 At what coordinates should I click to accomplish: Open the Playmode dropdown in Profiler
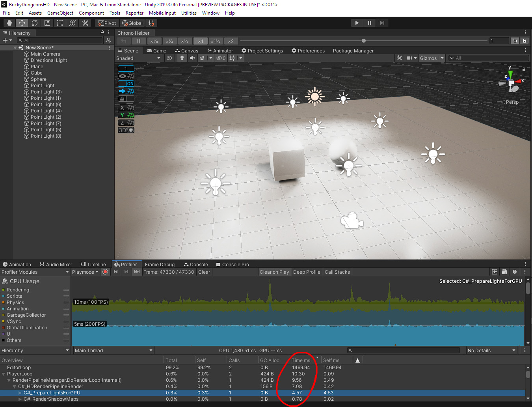click(x=85, y=272)
